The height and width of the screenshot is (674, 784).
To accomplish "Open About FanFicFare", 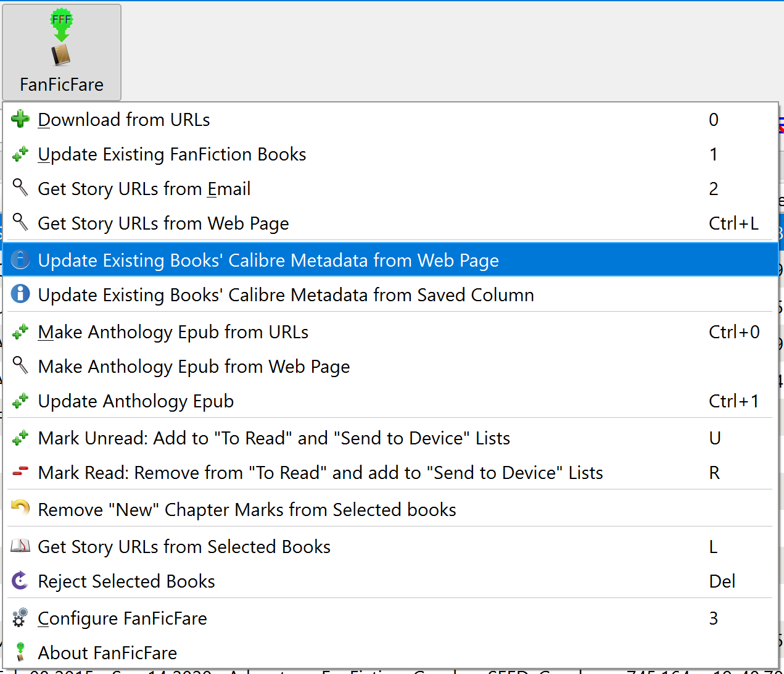I will [x=107, y=653].
